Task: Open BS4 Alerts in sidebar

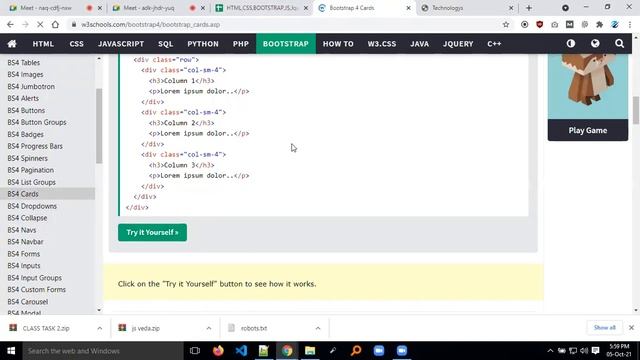Action: click(23, 98)
